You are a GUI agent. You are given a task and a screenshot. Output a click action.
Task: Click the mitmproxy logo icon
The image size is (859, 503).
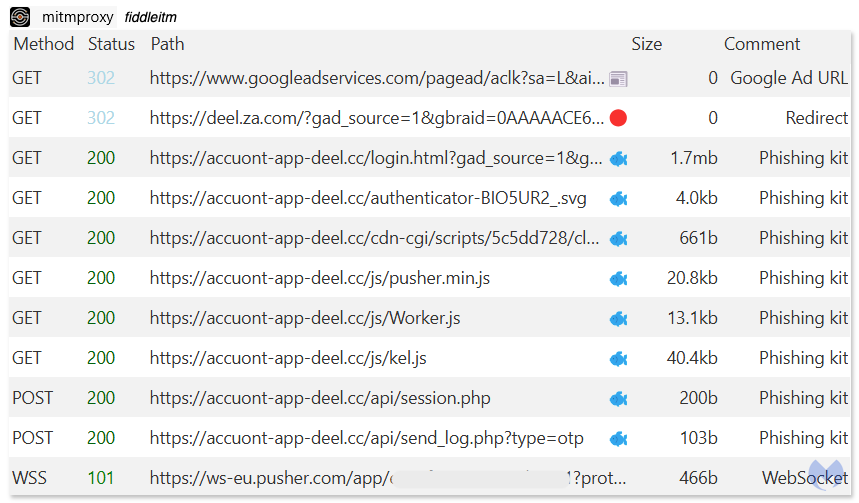click(20, 17)
